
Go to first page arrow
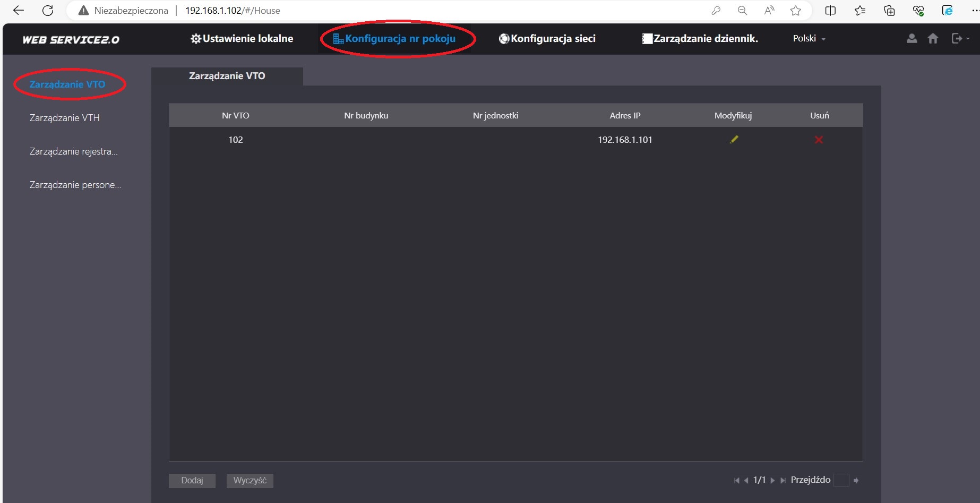(x=736, y=480)
